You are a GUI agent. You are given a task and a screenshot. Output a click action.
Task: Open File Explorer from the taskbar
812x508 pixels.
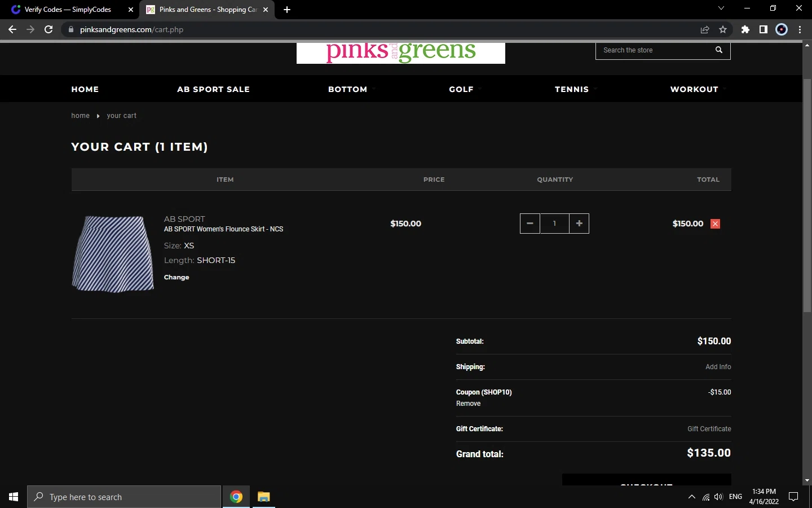[263, 497]
